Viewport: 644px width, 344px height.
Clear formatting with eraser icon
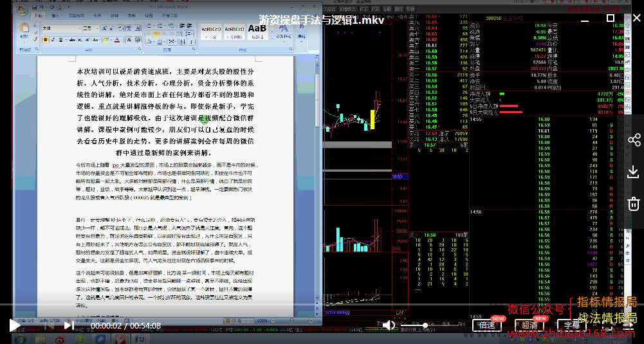[x=120, y=28]
